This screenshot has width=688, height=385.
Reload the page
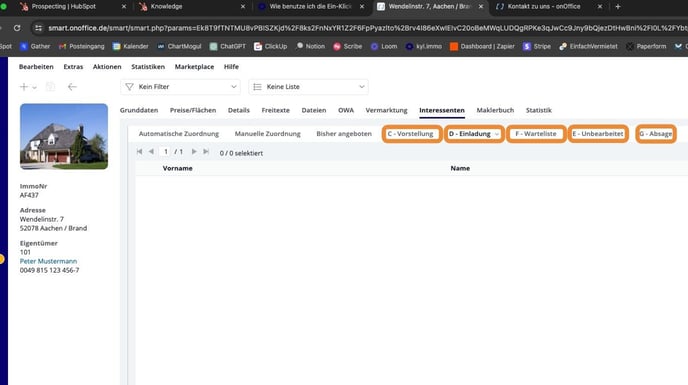[x=17, y=28]
